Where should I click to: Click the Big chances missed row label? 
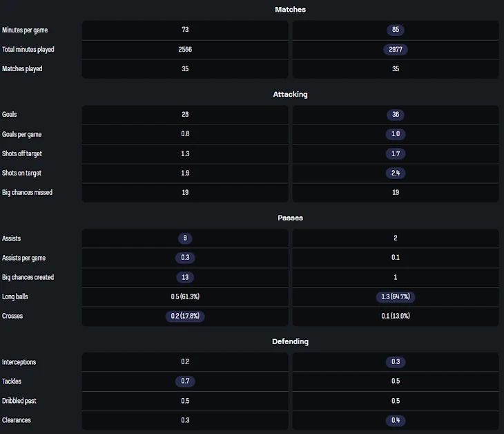27,192
